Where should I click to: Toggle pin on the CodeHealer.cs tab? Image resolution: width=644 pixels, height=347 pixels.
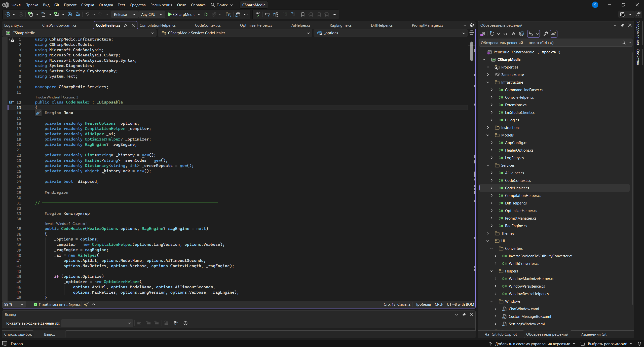point(126,25)
